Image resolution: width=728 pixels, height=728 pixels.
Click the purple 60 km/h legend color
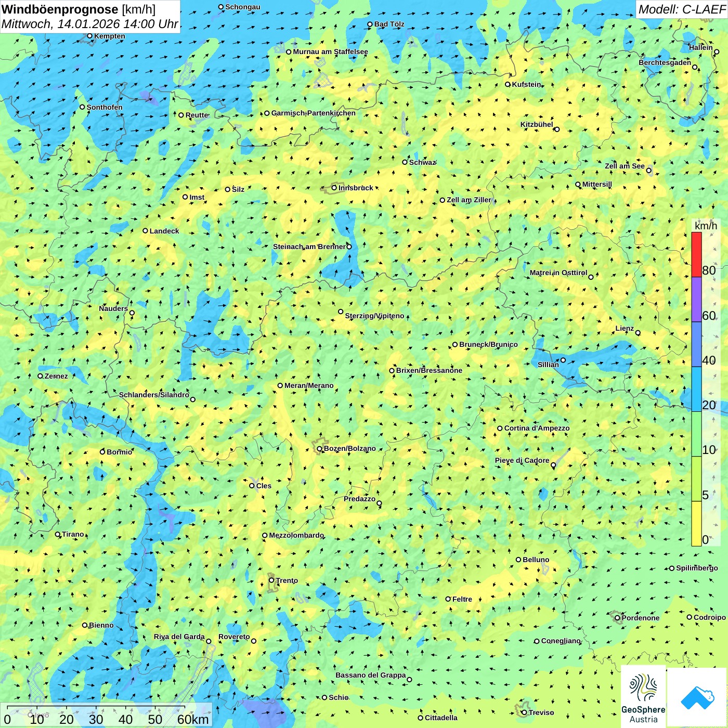(696, 300)
